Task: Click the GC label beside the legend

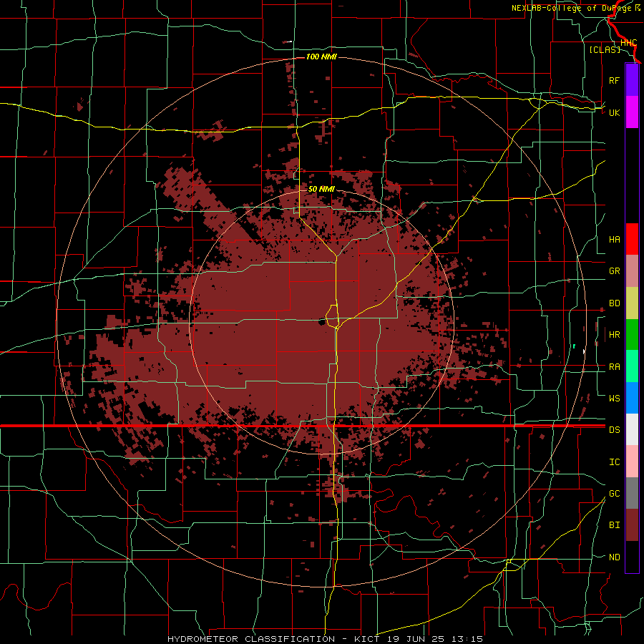Action: [x=614, y=494]
